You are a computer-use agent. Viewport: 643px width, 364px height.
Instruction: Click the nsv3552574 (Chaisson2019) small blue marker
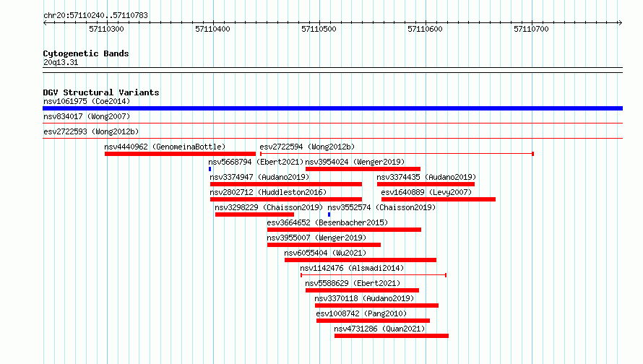(x=329, y=214)
